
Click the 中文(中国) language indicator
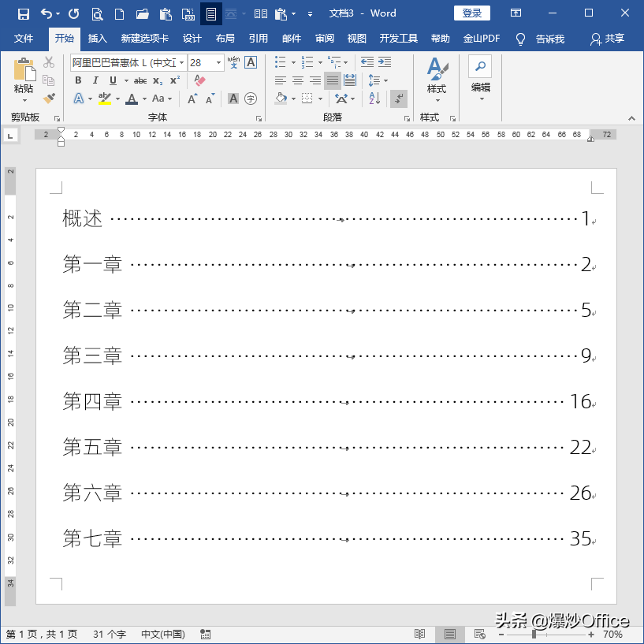[163, 634]
